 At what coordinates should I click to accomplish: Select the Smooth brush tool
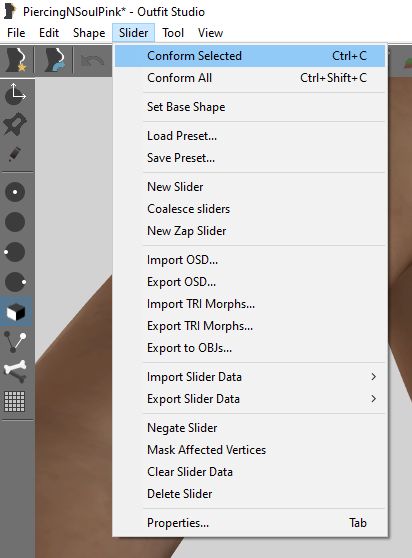coord(16,282)
